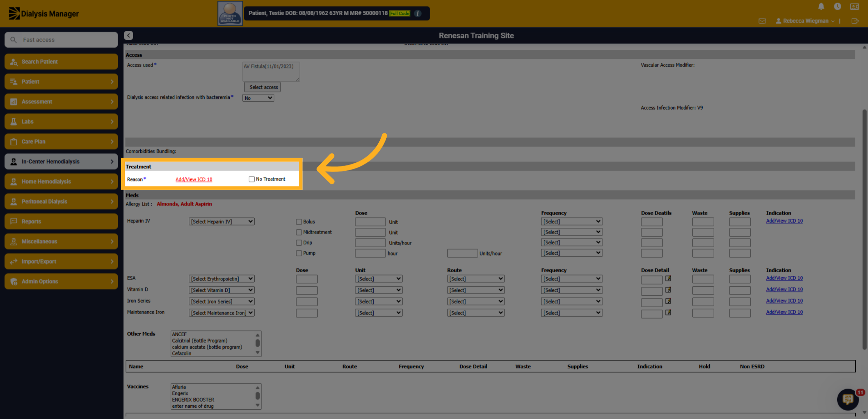The width and height of the screenshot is (868, 419).
Task: Click the Other Meds list scrollbar
Action: [x=258, y=343]
